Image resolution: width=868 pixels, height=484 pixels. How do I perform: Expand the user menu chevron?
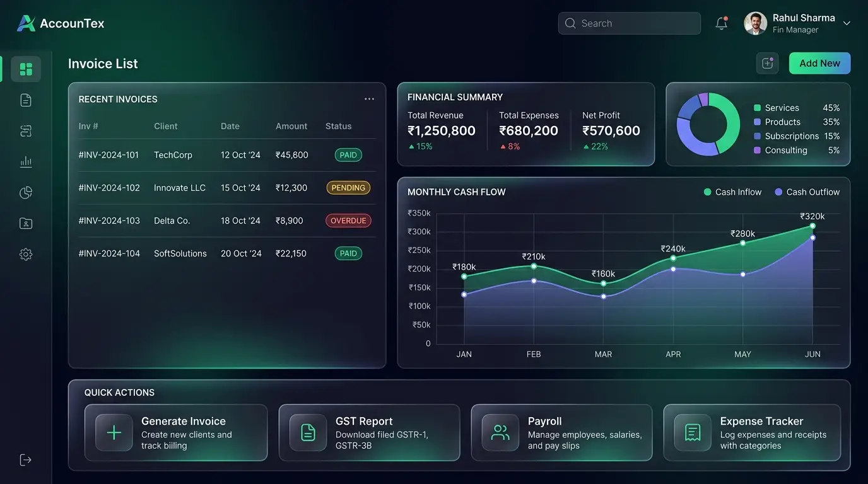click(x=847, y=23)
